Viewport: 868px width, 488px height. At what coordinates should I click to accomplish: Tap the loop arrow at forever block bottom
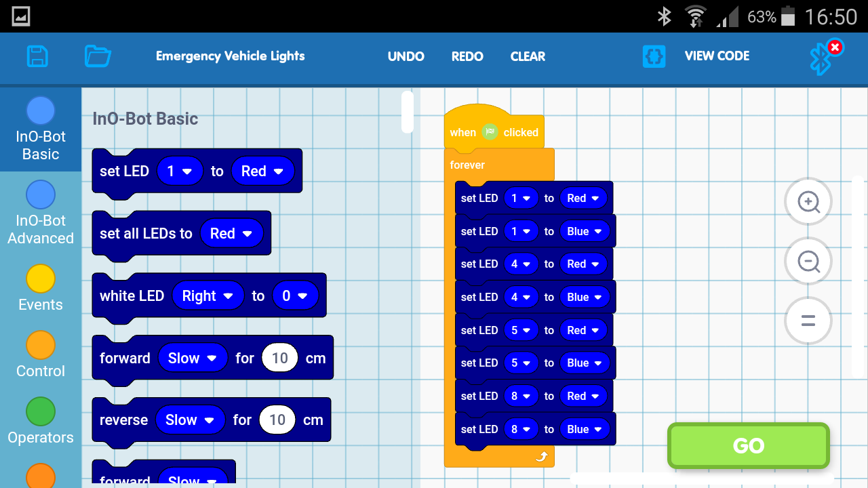coord(541,457)
